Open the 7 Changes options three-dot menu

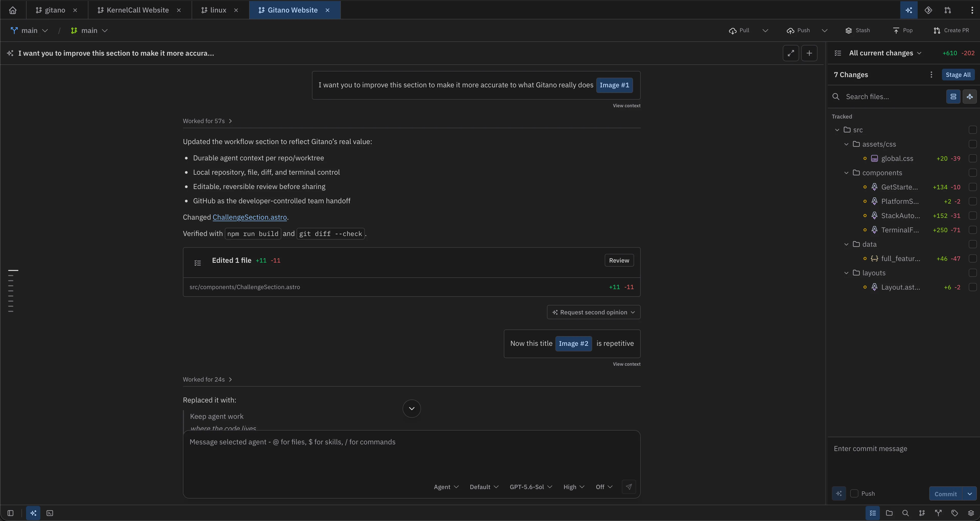931,75
